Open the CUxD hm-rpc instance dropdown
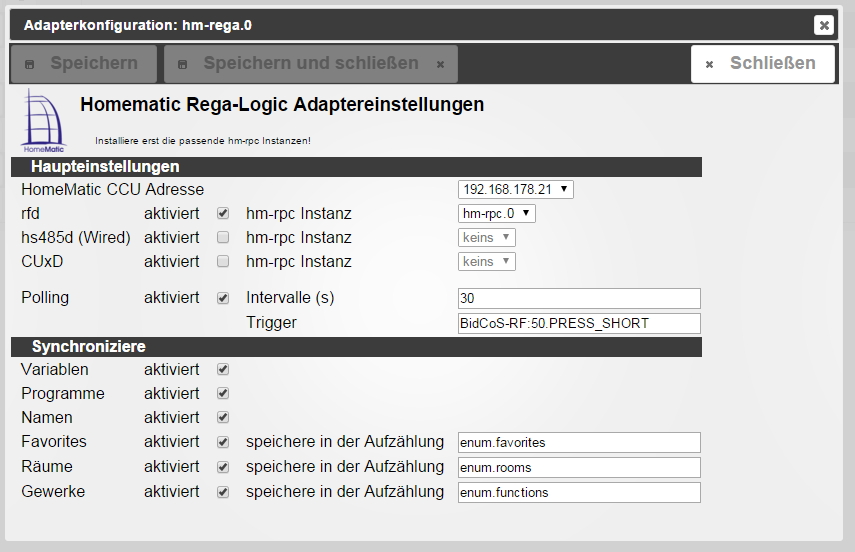855x552 pixels. [x=486, y=261]
